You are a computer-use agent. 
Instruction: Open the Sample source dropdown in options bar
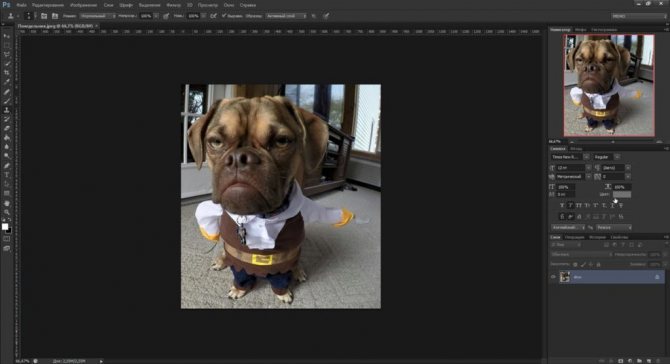pyautogui.click(x=286, y=16)
